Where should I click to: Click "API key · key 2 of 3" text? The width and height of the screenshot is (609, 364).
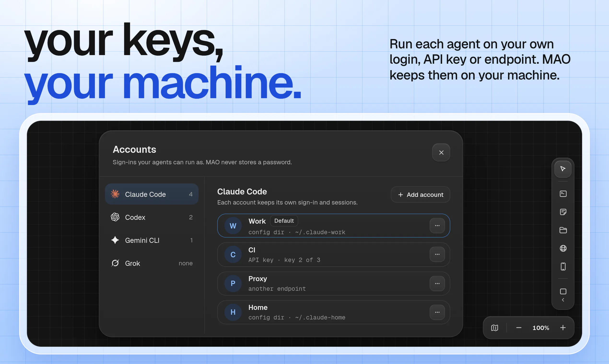284,260
